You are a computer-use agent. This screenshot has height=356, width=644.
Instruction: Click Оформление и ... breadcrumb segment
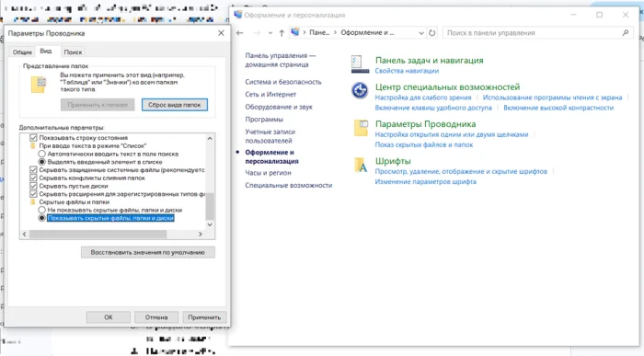[367, 32]
